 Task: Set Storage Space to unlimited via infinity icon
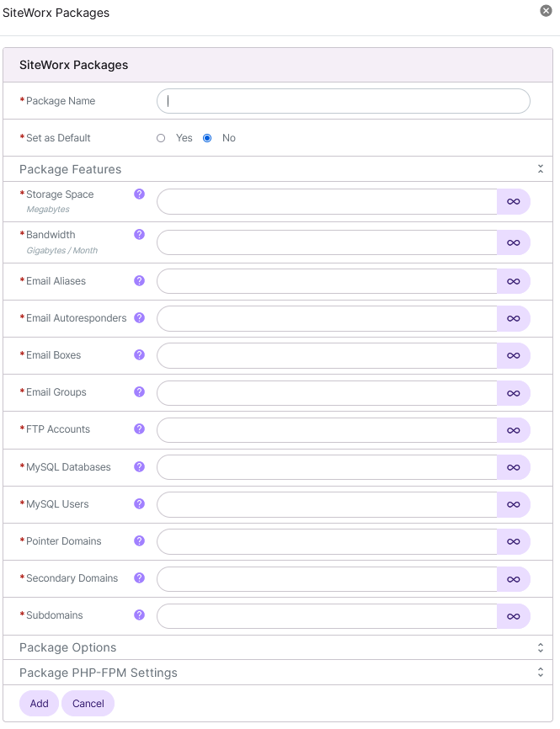pos(514,201)
